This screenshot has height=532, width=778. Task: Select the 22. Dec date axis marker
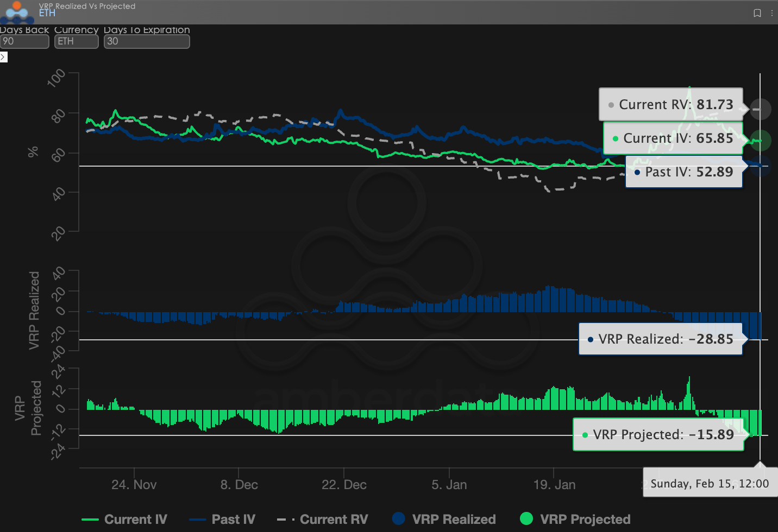344,485
